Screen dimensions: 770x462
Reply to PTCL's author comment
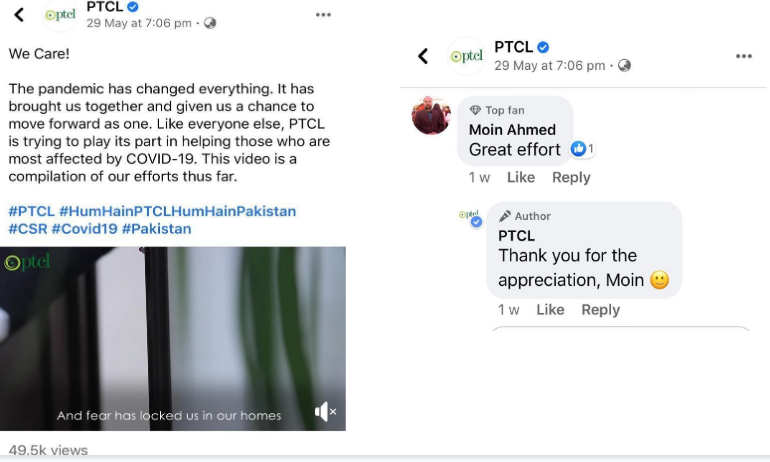click(600, 310)
